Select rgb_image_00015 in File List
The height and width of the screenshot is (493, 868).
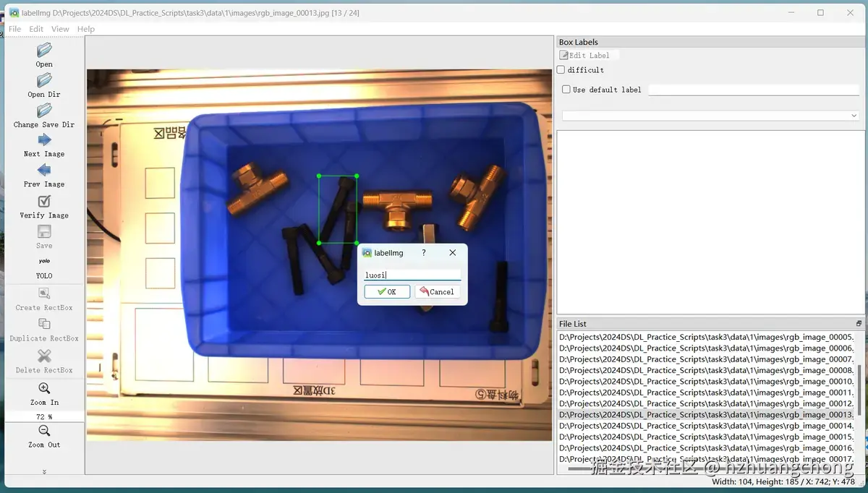[x=706, y=437]
